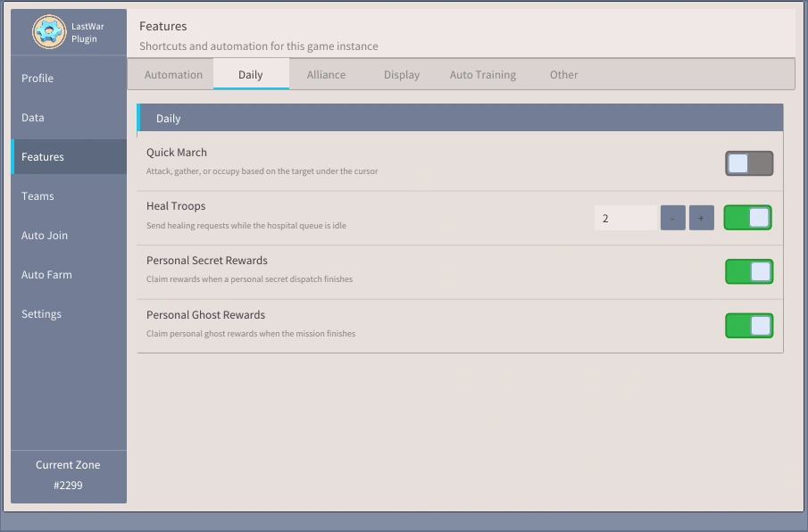This screenshot has height=532, width=808.
Task: Open Data in the sidebar
Action: tap(69, 118)
